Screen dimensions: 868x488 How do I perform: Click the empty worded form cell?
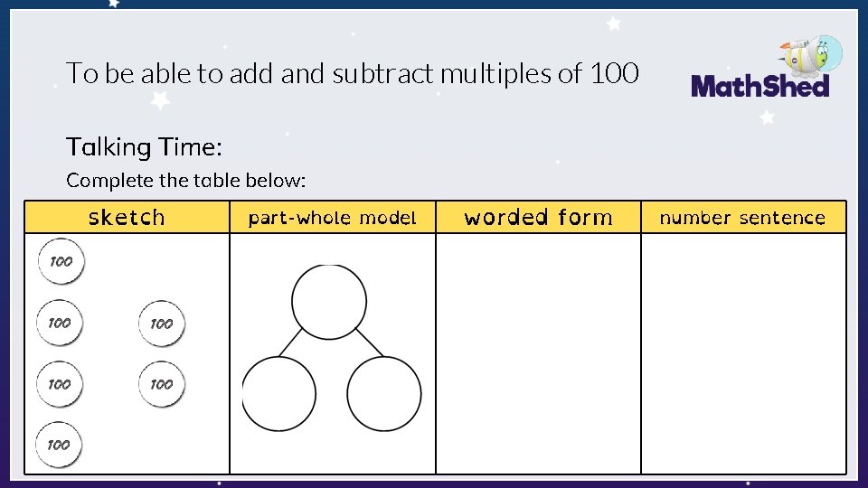538,353
